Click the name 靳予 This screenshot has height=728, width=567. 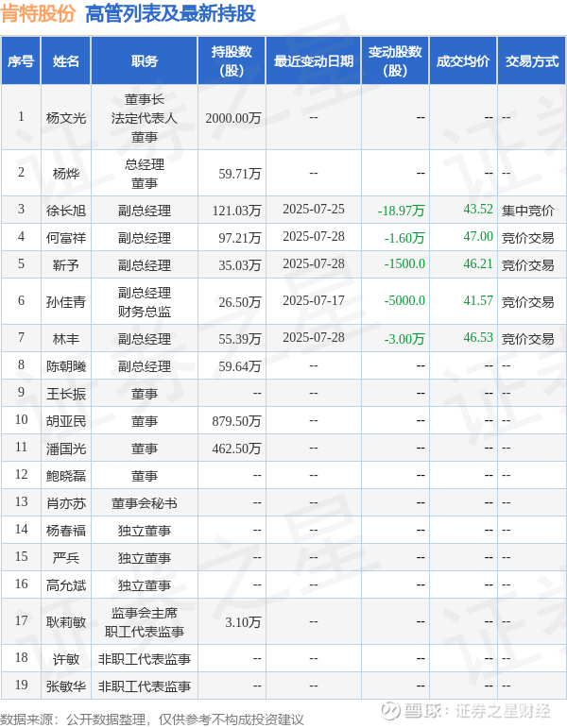(66, 265)
